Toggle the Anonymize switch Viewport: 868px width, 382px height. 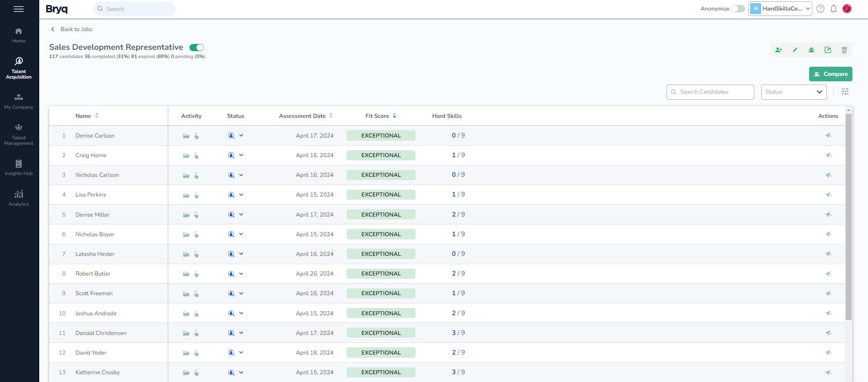(x=738, y=9)
